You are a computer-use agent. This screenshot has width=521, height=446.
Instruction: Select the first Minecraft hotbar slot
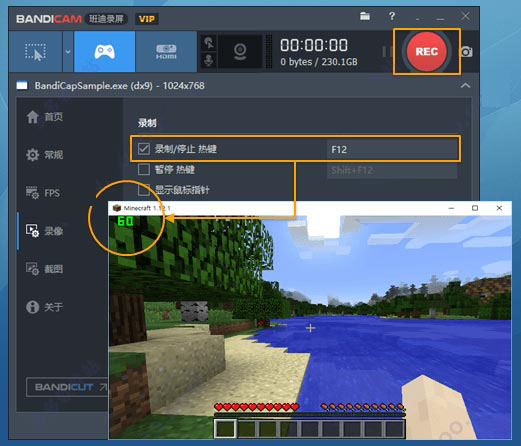(x=226, y=428)
